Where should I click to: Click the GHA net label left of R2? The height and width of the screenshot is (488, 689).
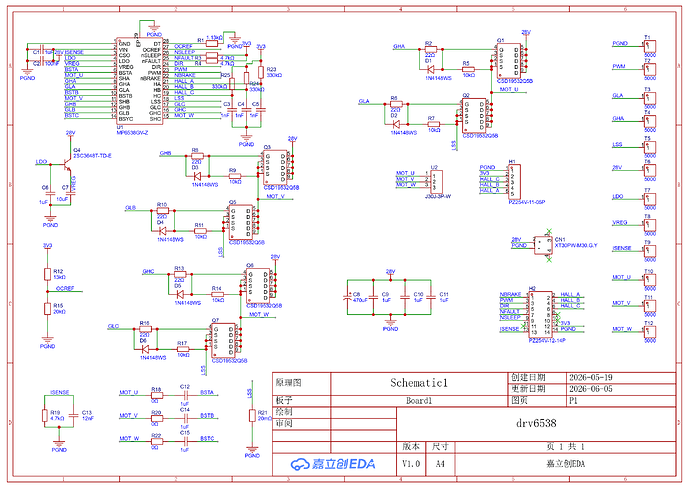coord(399,46)
